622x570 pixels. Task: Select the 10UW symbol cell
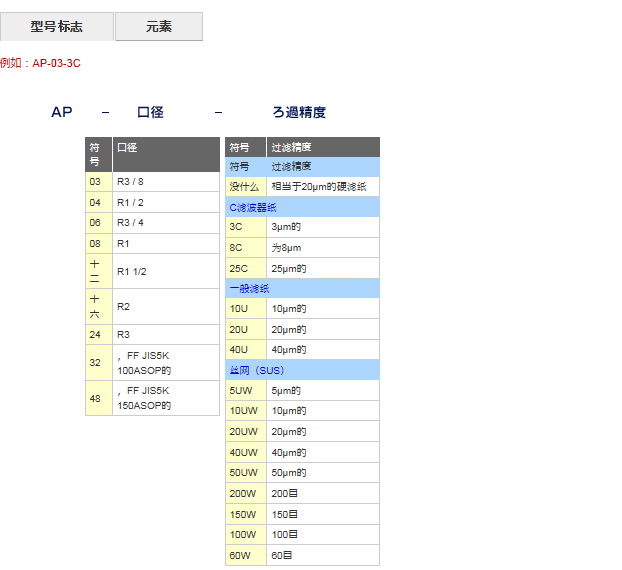246,411
